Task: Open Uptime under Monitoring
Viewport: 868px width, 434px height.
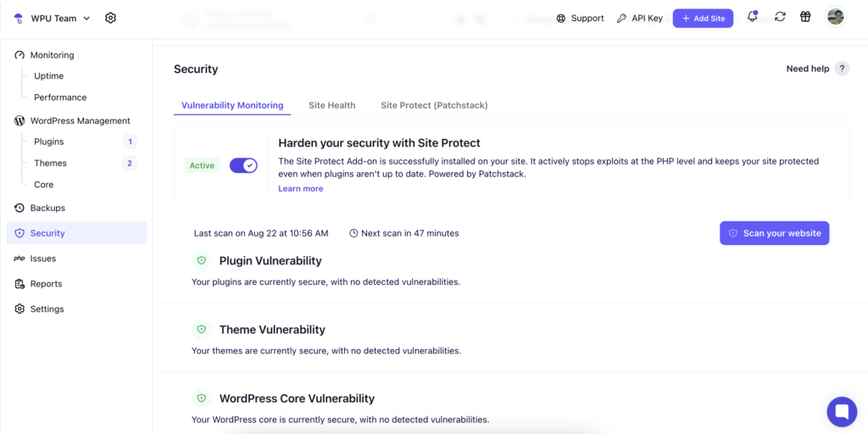Action: [48, 75]
